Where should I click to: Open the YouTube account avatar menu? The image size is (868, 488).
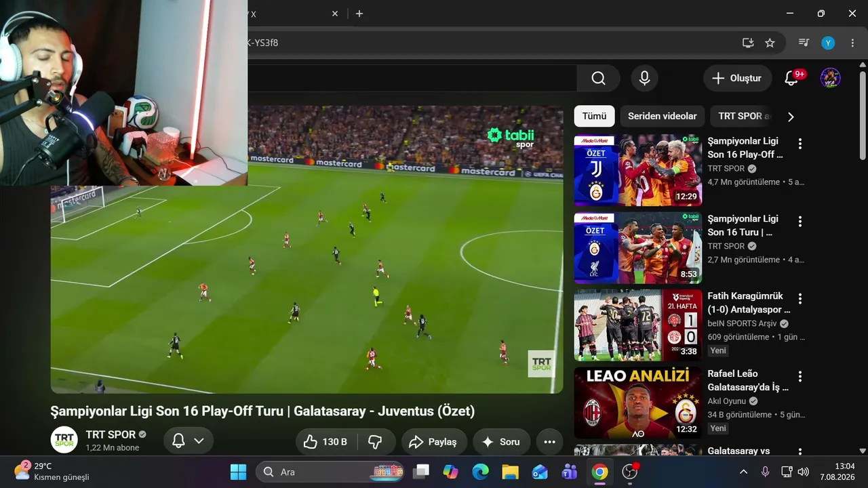tap(830, 79)
